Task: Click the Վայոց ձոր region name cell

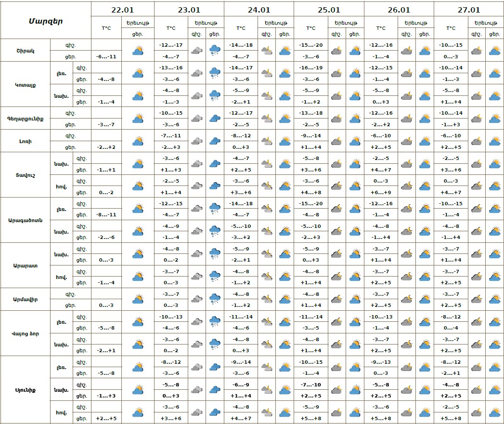Action: 26,333
